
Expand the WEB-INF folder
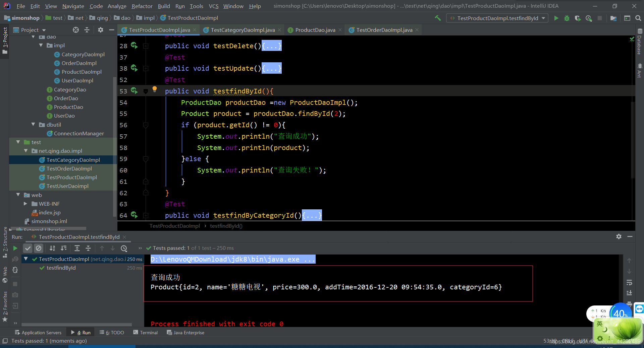(25, 204)
